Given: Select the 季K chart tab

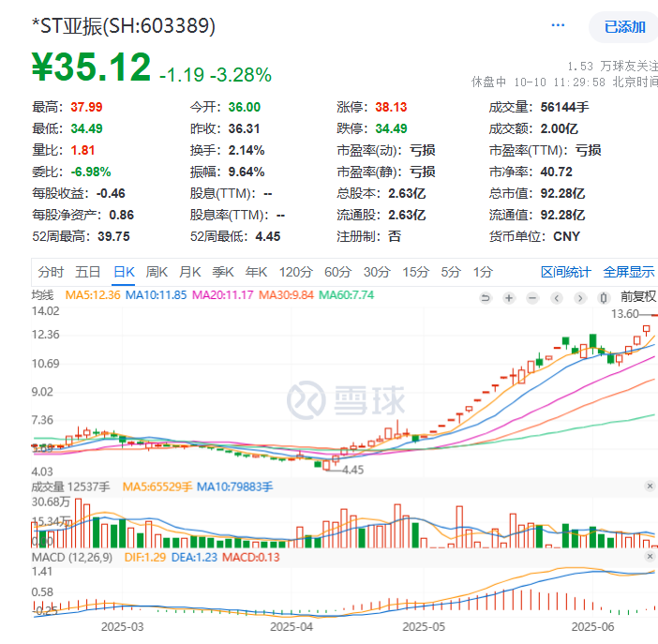Looking at the screenshot, I should (223, 272).
